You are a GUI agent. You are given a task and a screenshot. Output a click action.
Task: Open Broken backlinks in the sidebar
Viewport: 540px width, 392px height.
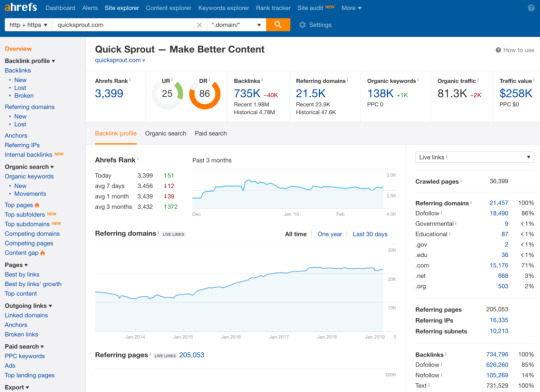24,95
